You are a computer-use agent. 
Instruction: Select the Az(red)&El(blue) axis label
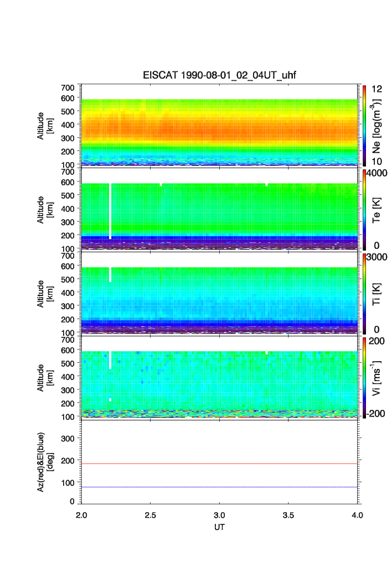(x=44, y=461)
